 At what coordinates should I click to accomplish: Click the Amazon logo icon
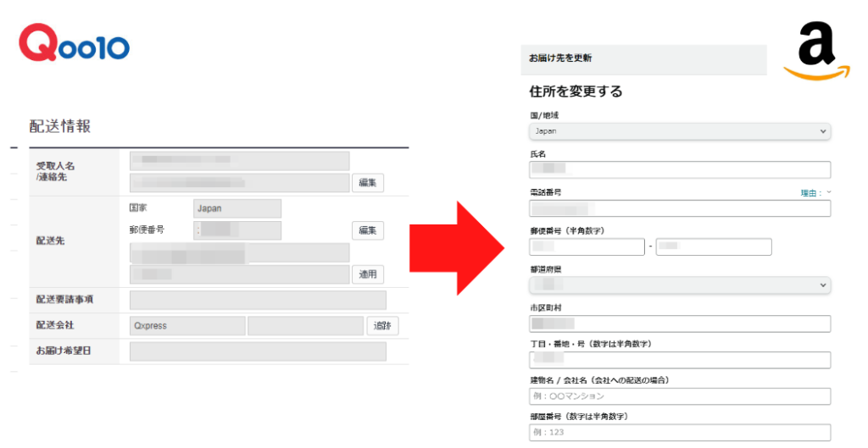pos(815,51)
